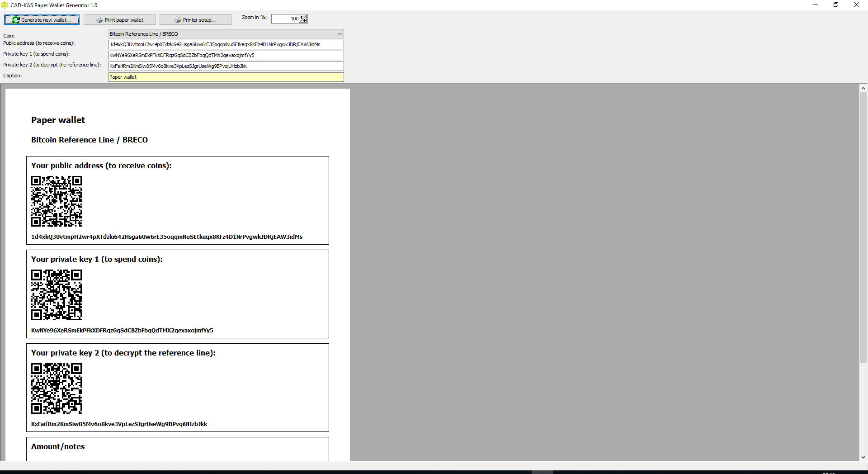Click 'Your public address (to receive coins):' heading
The width and height of the screenshot is (868, 474).
pos(101,166)
